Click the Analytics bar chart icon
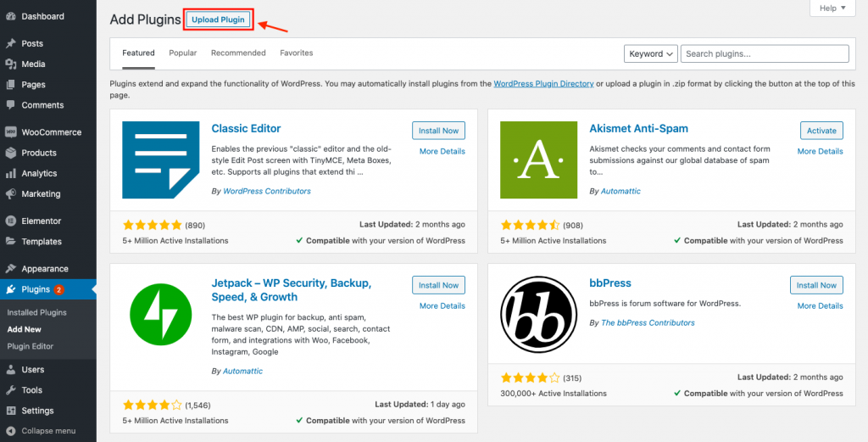Image resolution: width=868 pixels, height=442 pixels. click(x=10, y=173)
